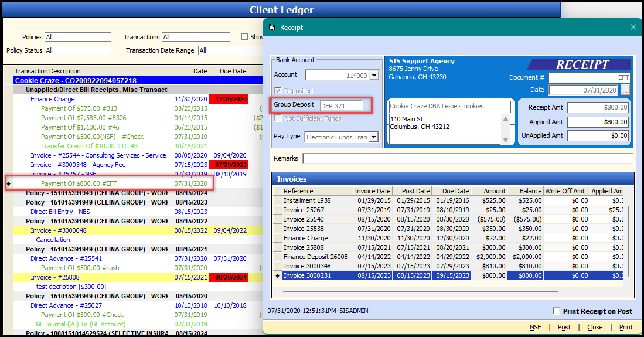The image size is (644, 337).
Task: Select Direct Bill Entry - NBS
Action: 60,212
